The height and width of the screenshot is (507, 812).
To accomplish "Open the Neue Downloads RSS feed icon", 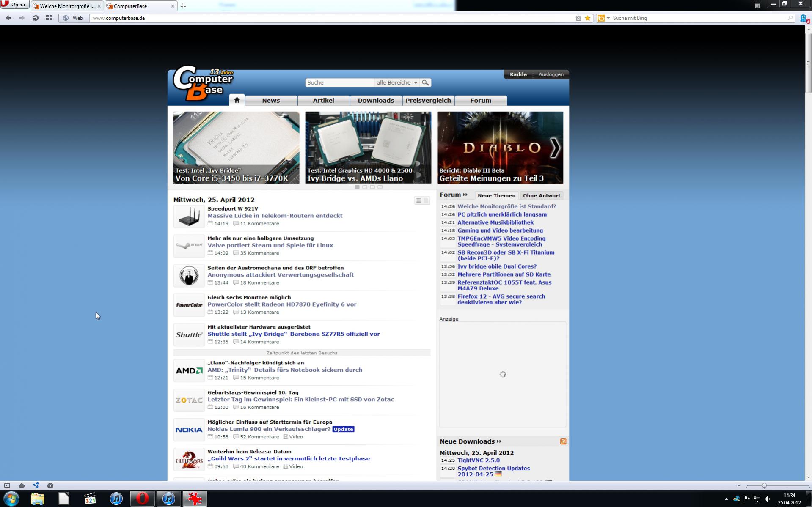I will pos(563,441).
